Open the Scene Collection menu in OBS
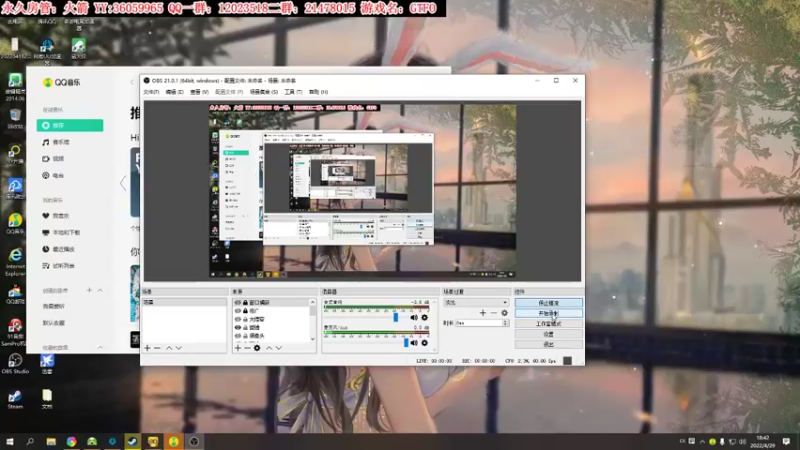Image resolution: width=800 pixels, height=450 pixels. (264, 92)
